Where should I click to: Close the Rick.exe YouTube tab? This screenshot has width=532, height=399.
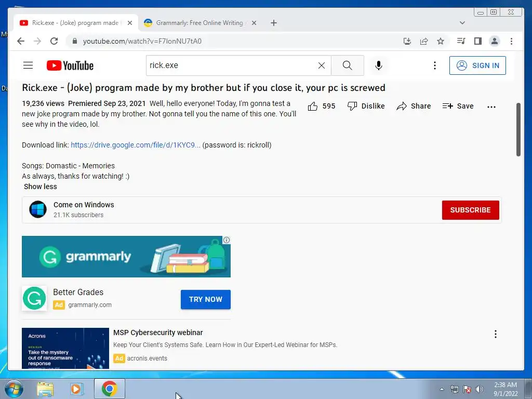point(129,23)
